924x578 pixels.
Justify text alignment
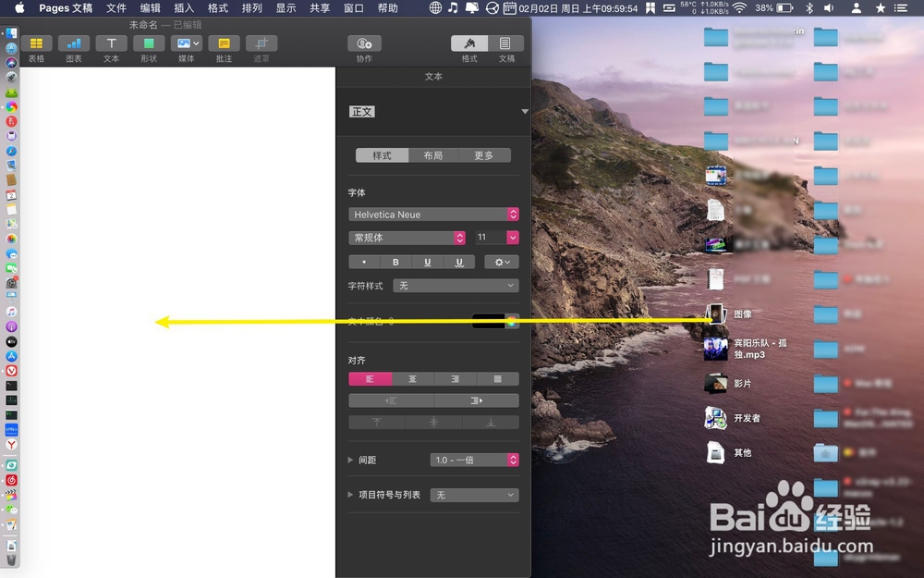[x=498, y=378]
